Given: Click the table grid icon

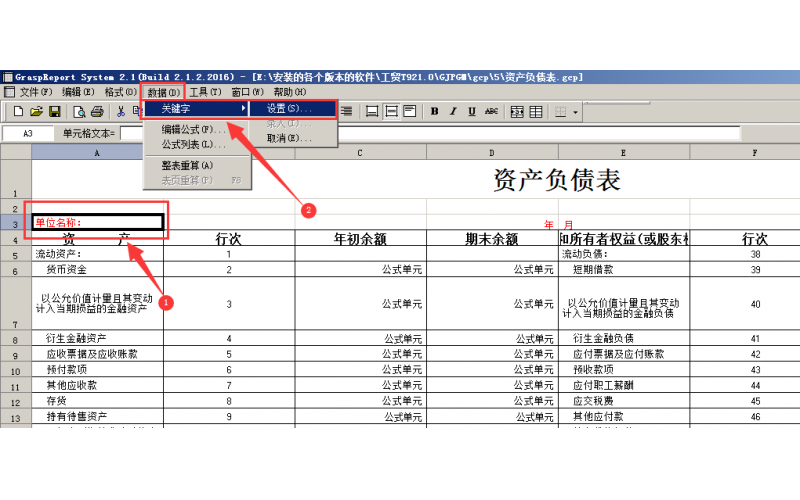Looking at the screenshot, I should click(x=536, y=112).
